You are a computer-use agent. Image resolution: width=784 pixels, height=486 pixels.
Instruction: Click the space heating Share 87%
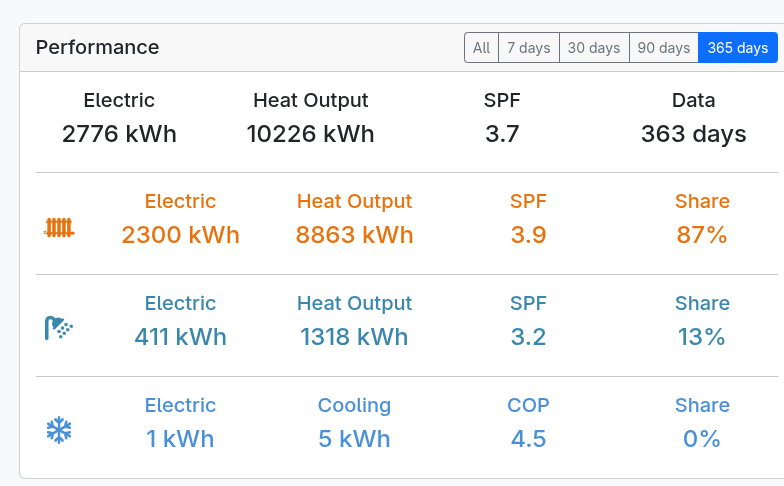point(702,235)
